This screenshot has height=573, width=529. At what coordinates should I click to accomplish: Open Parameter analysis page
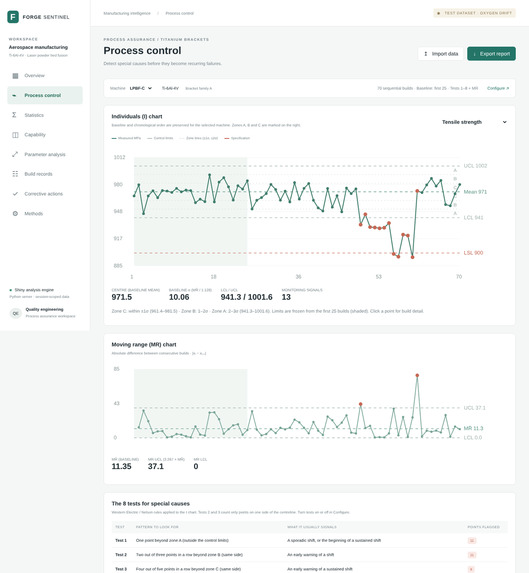point(45,154)
